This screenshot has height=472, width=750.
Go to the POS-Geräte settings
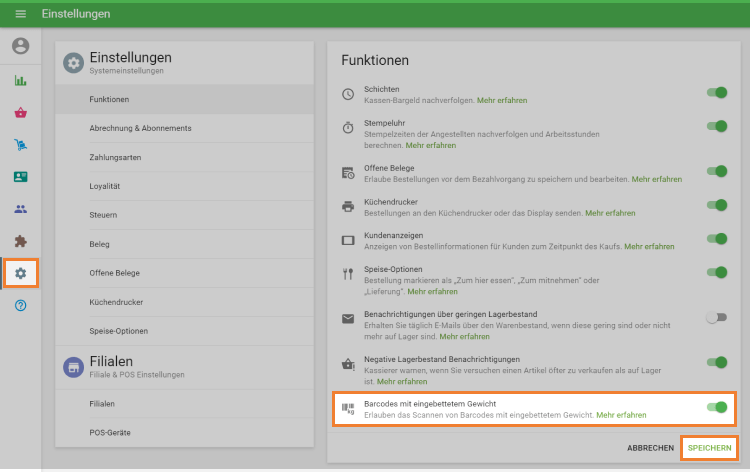pos(111,432)
